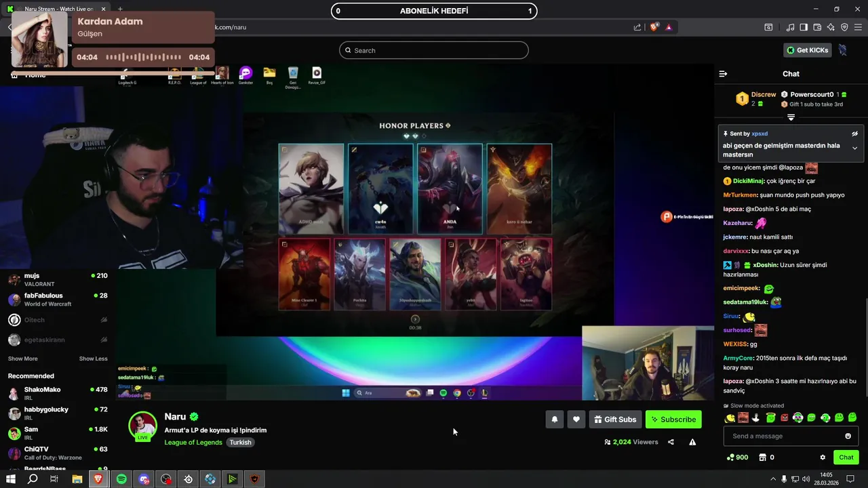
Task: Open the habbygolucky recommended channel
Action: click(x=58, y=413)
